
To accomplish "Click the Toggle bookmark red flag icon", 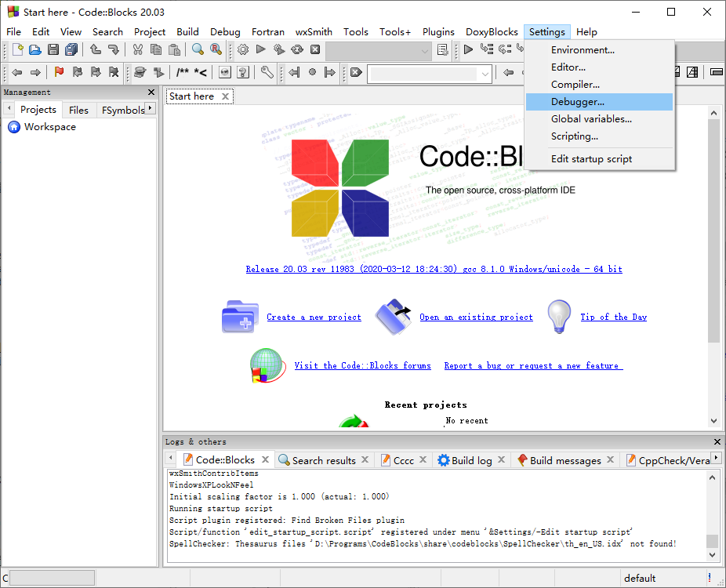I will pos(59,72).
